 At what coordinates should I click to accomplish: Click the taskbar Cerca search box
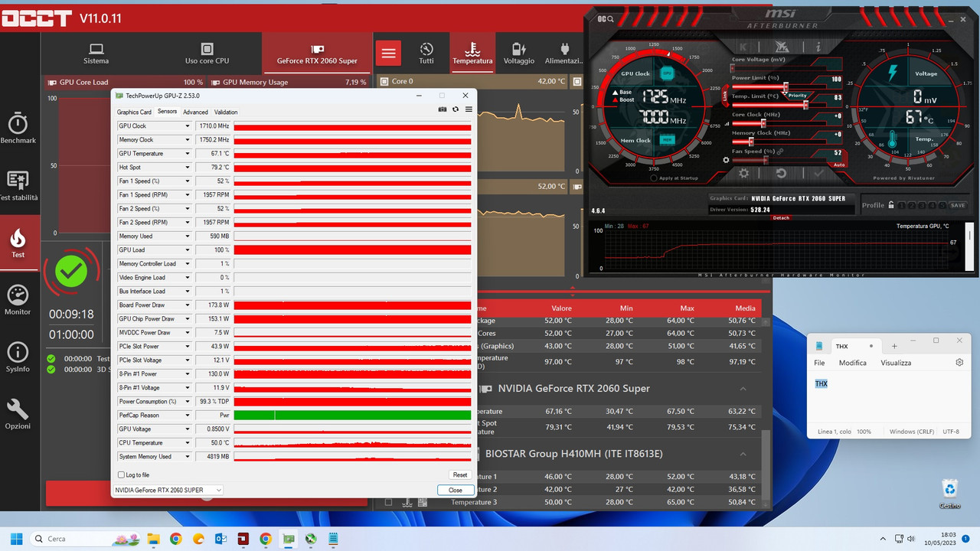point(86,539)
